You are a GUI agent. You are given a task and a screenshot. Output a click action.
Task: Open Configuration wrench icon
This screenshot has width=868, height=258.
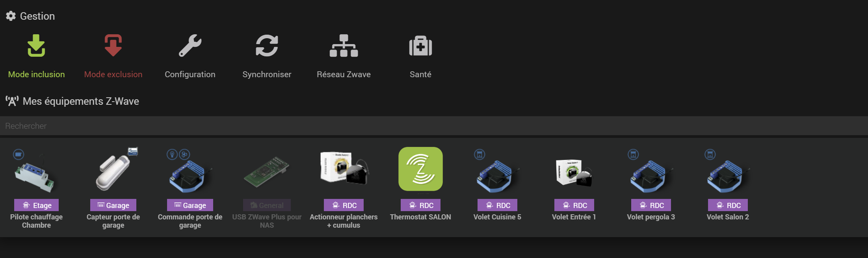(x=190, y=46)
